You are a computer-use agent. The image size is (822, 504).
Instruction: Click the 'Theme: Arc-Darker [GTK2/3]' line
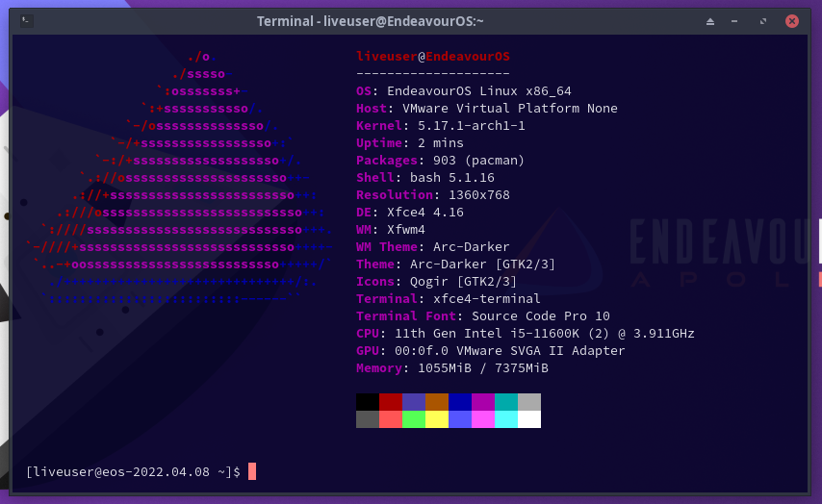455,265
